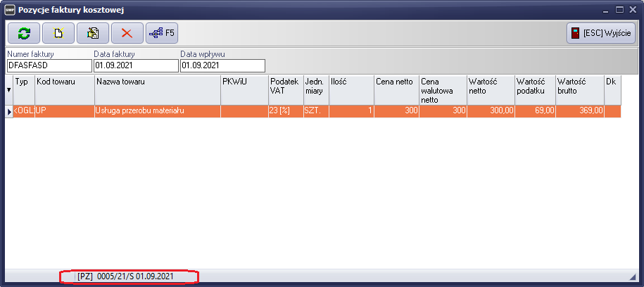This screenshot has height=287, width=644.
Task: Delete item with red X icon
Action: coord(127,33)
